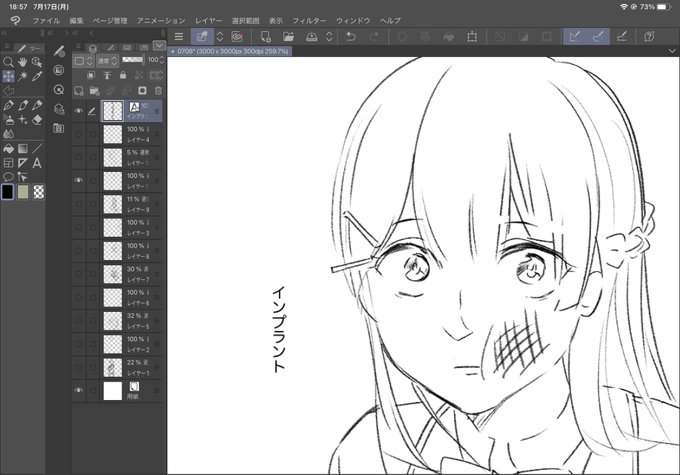Screen dimensions: 680x475
Task: Open layer color palette dropdown
Action: click(84, 61)
